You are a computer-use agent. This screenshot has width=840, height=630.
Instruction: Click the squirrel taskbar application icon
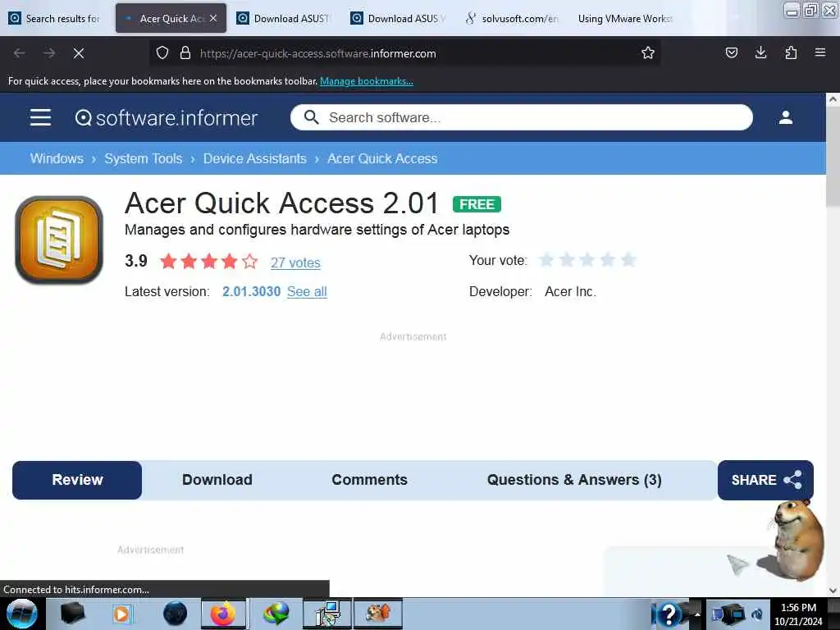tap(377, 614)
